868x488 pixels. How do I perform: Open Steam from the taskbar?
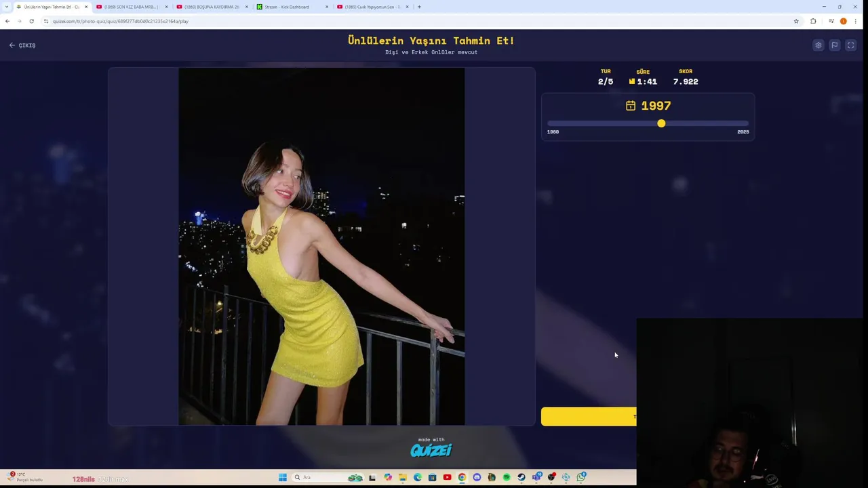tap(521, 477)
